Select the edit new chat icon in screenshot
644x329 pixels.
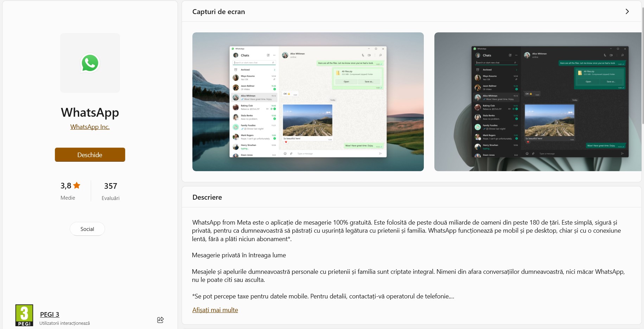(268, 55)
